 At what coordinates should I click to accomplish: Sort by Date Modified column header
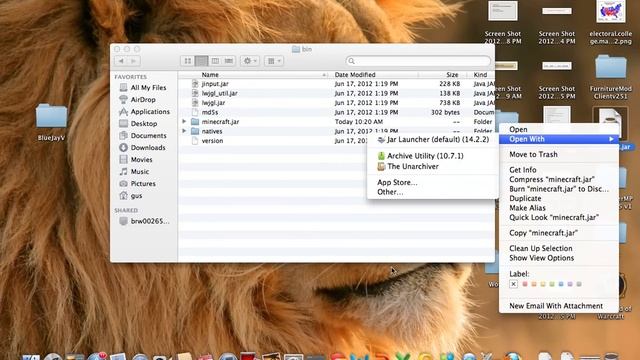click(373, 75)
